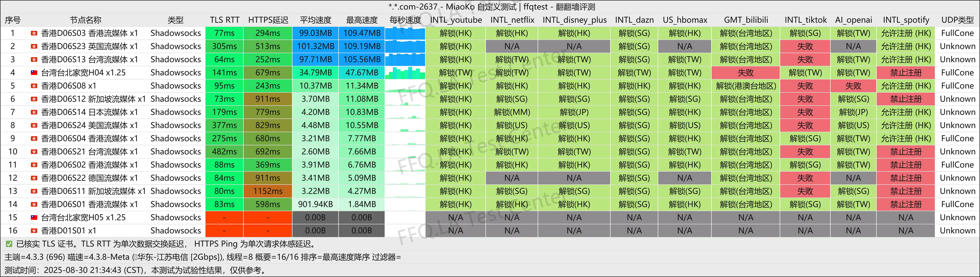Click the 377ms TLS RTT cell
The width and height of the screenshot is (980, 277).
pyautogui.click(x=225, y=126)
